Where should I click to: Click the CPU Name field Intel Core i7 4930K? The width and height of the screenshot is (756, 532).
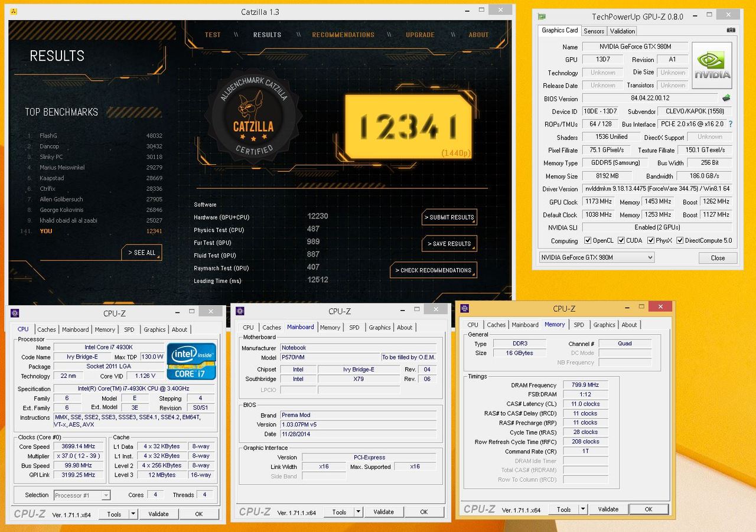click(x=109, y=348)
